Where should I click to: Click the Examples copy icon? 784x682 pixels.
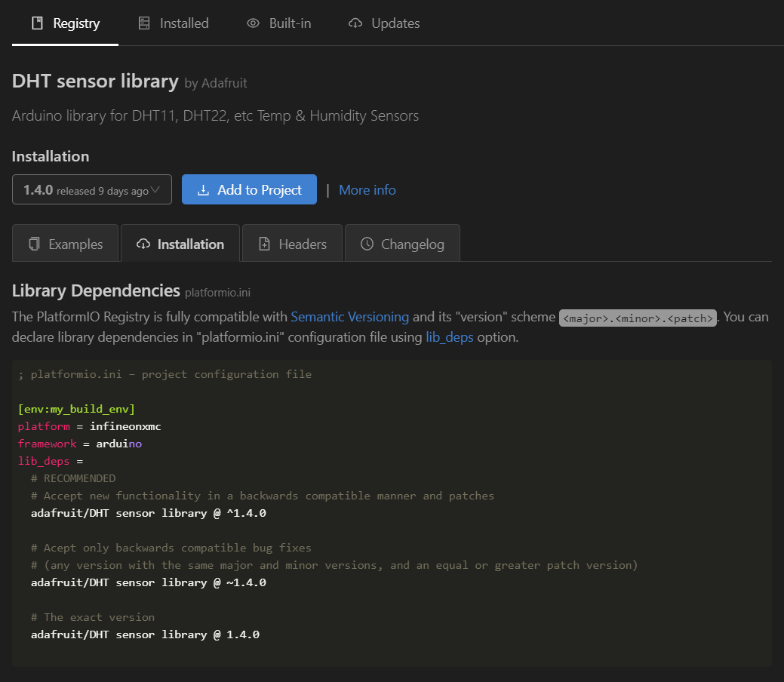[x=34, y=244]
